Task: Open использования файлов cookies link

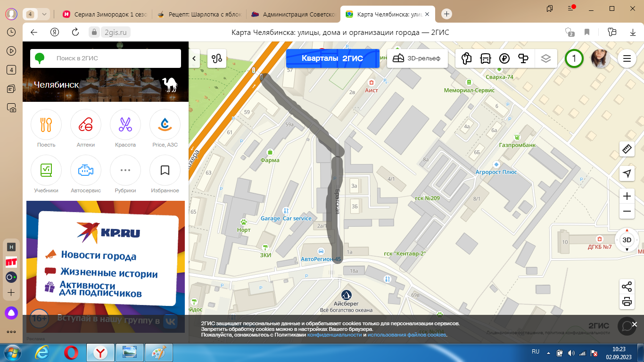Action: pos(407,335)
